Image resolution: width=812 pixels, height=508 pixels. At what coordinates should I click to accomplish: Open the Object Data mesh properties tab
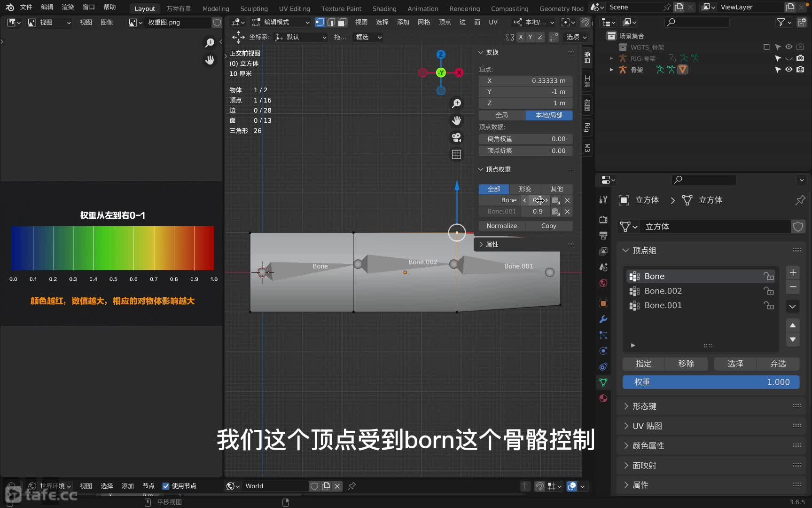pos(603,382)
